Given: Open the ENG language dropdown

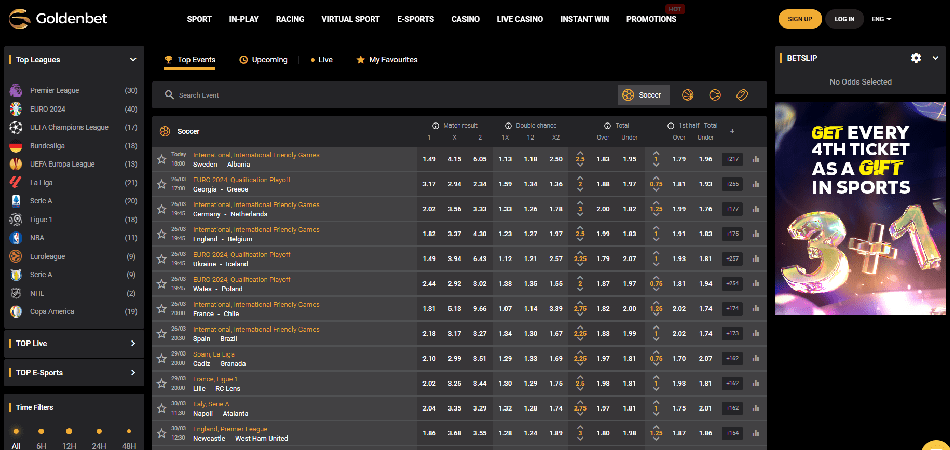Looking at the screenshot, I should 881,19.
